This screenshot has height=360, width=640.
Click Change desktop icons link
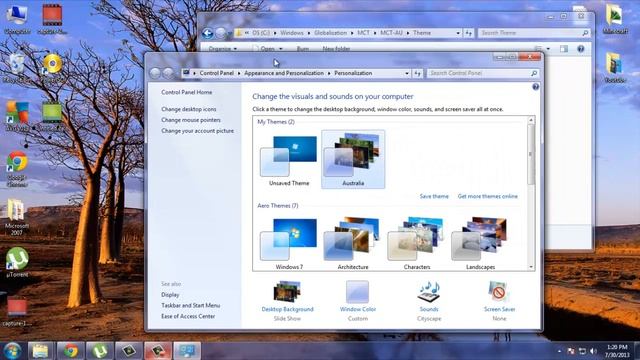pyautogui.click(x=189, y=109)
